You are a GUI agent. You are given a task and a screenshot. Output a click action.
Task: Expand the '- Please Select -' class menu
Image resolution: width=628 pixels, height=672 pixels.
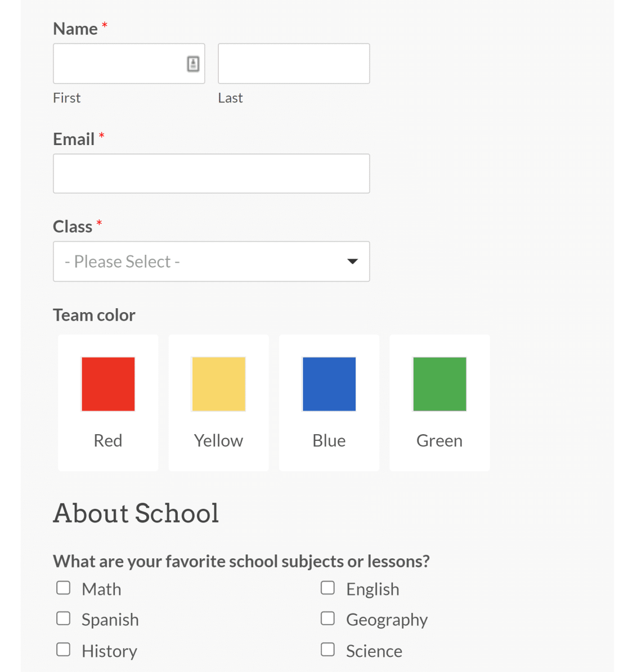click(x=211, y=261)
